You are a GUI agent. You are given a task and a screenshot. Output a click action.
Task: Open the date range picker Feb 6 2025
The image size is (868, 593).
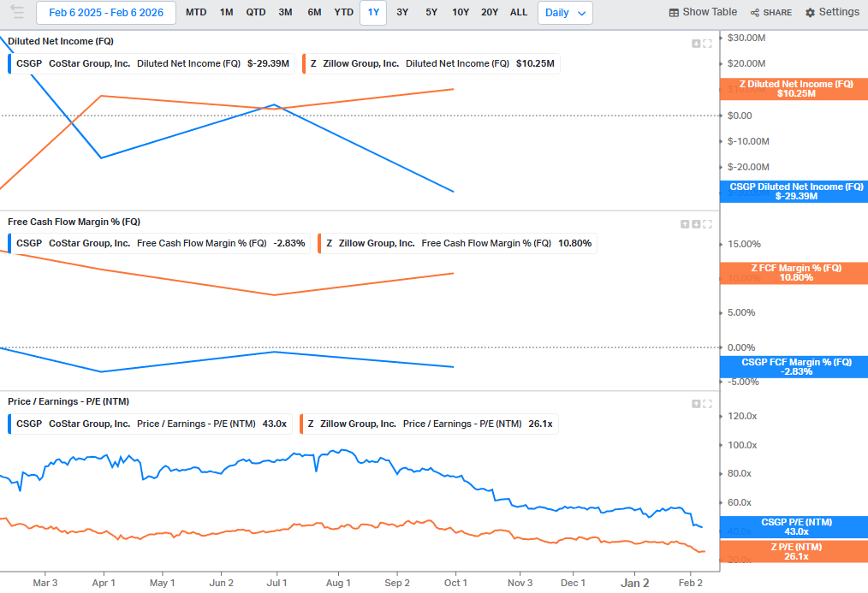(106, 13)
